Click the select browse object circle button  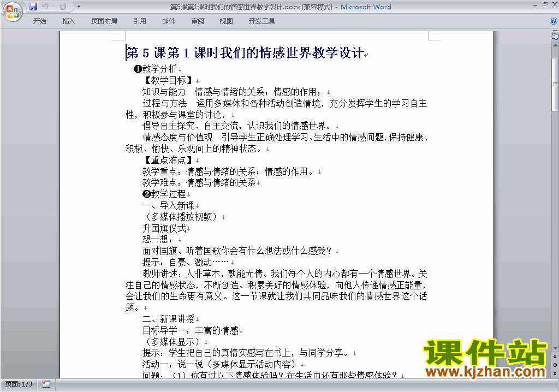click(x=555, y=365)
